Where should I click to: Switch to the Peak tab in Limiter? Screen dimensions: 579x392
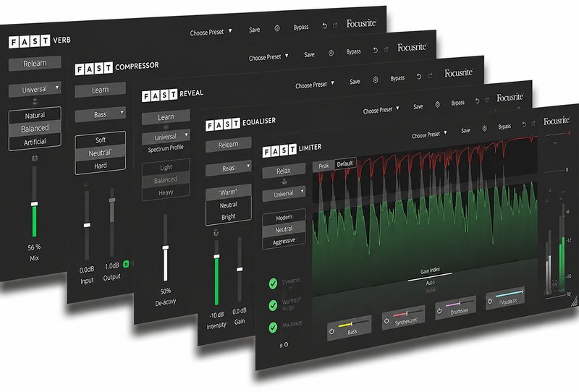click(x=324, y=166)
